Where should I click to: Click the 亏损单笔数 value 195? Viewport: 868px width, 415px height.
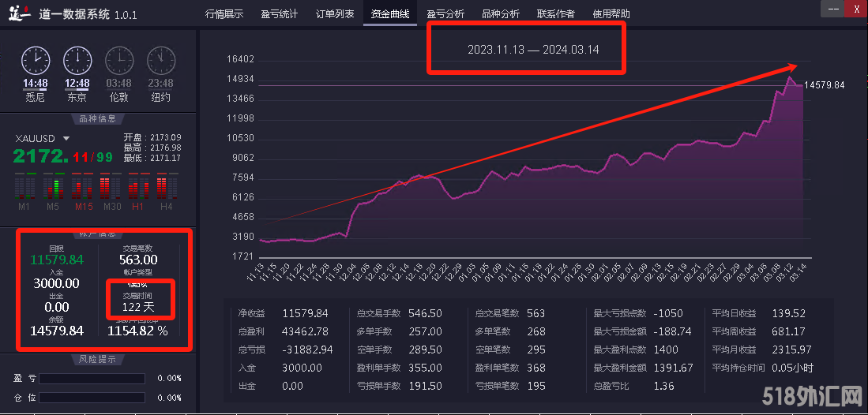(x=536, y=387)
